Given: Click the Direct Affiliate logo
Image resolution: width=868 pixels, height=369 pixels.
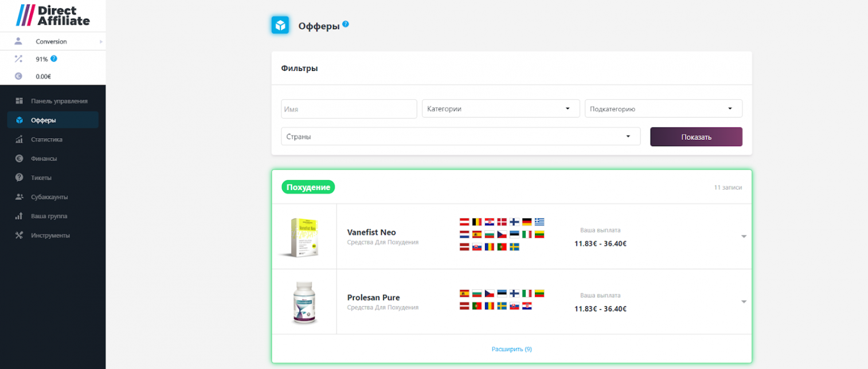Looking at the screenshot, I should point(53,15).
